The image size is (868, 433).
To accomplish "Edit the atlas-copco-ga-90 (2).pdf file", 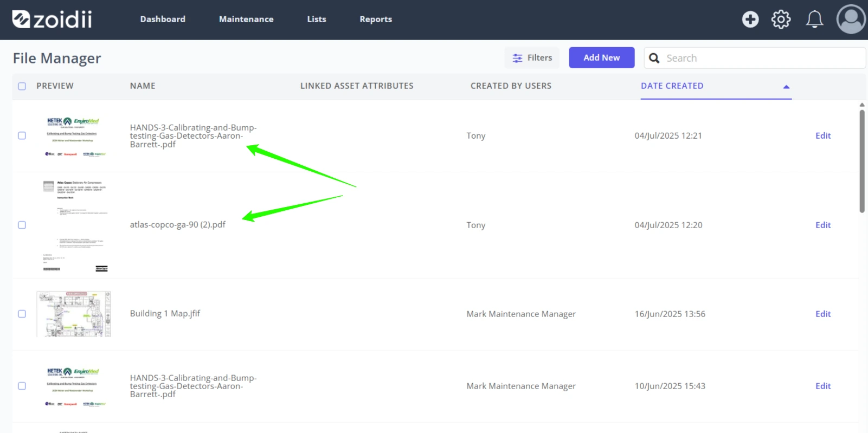I will [823, 225].
